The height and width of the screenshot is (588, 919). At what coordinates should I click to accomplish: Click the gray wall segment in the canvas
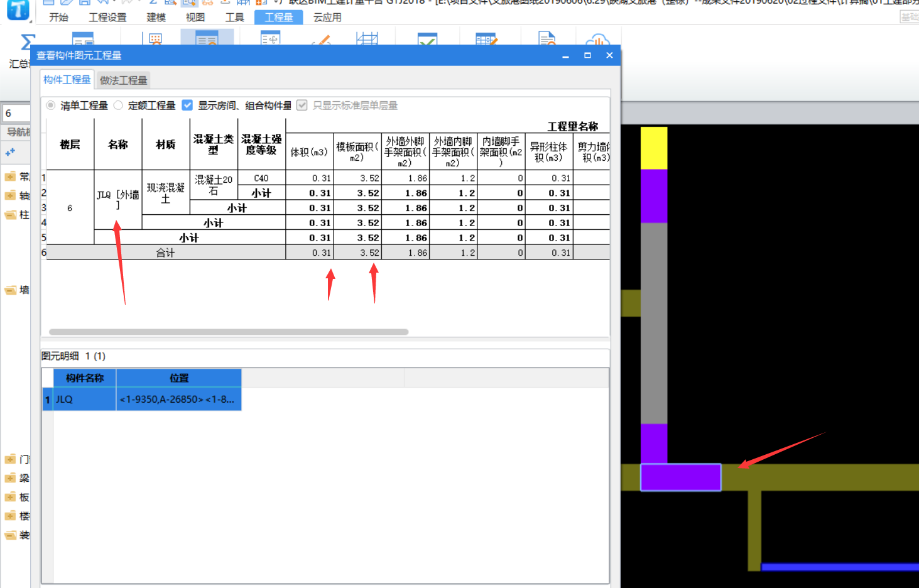[x=654, y=323]
